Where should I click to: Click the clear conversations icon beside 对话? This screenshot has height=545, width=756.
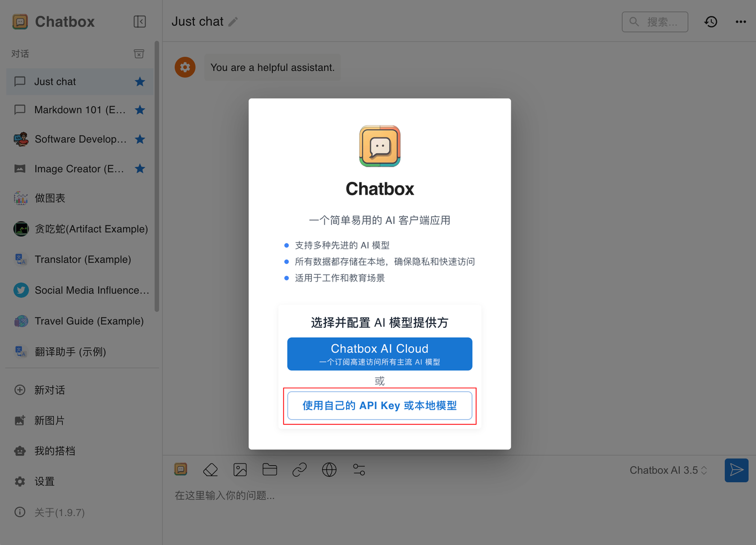pyautogui.click(x=139, y=54)
